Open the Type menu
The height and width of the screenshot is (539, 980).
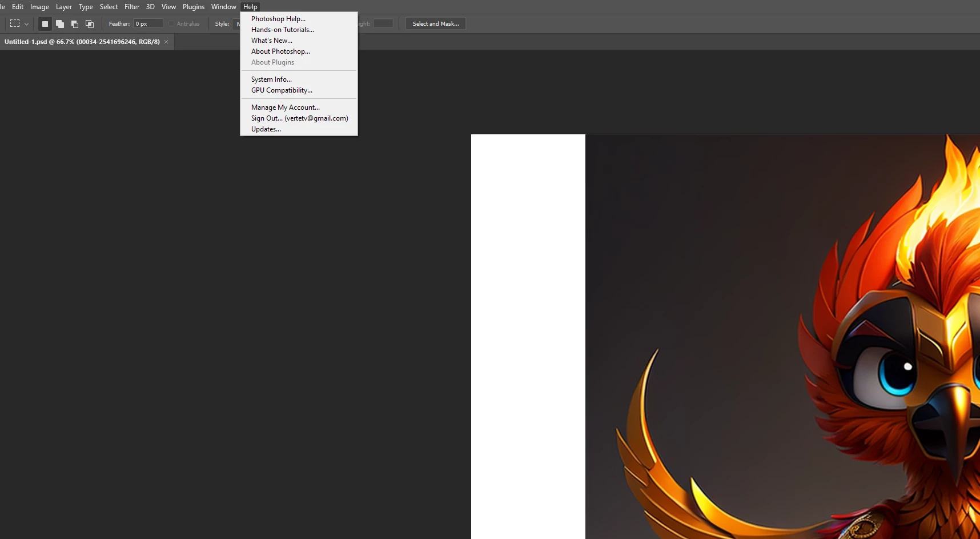[x=86, y=7]
